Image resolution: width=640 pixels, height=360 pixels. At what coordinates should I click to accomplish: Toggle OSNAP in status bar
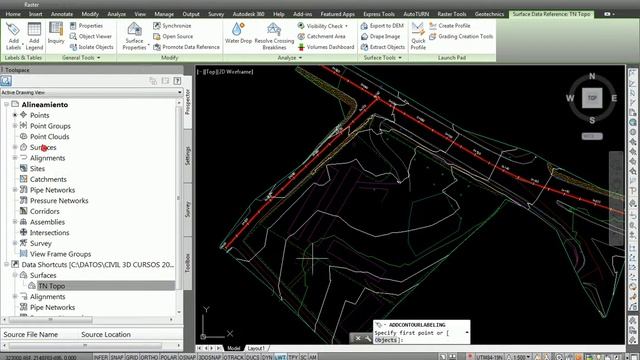point(187,357)
